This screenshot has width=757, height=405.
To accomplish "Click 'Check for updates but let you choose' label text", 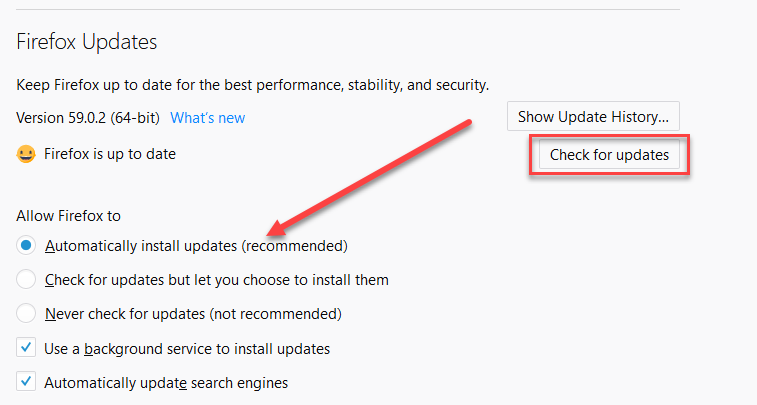I will coord(216,280).
